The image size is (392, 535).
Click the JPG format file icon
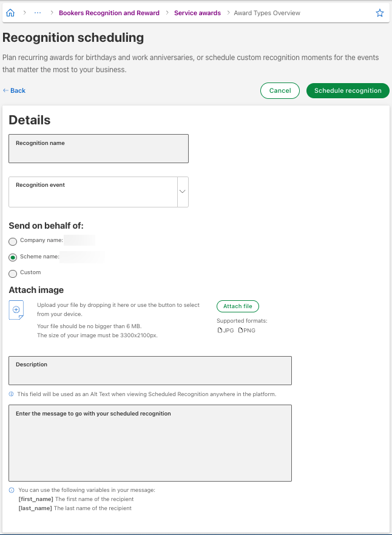(x=220, y=330)
